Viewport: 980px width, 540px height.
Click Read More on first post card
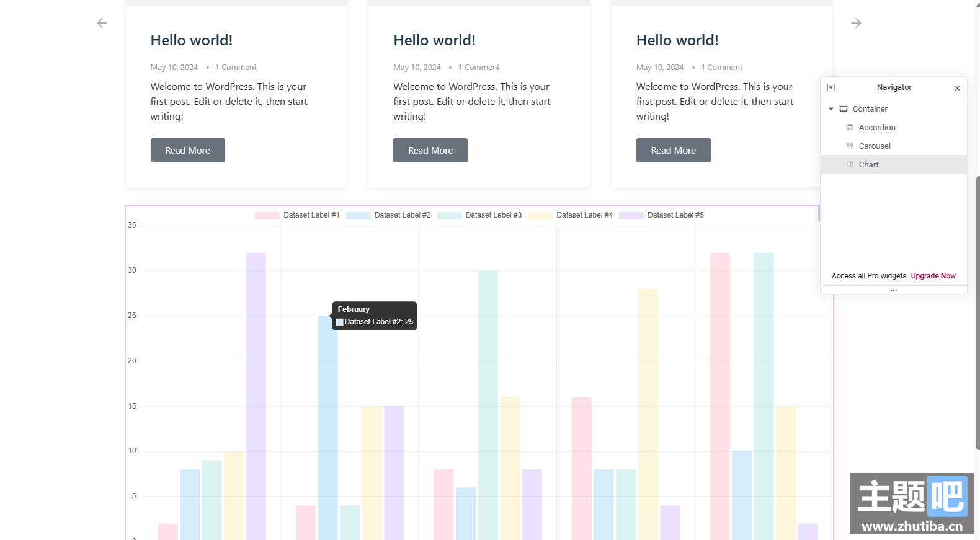(187, 151)
